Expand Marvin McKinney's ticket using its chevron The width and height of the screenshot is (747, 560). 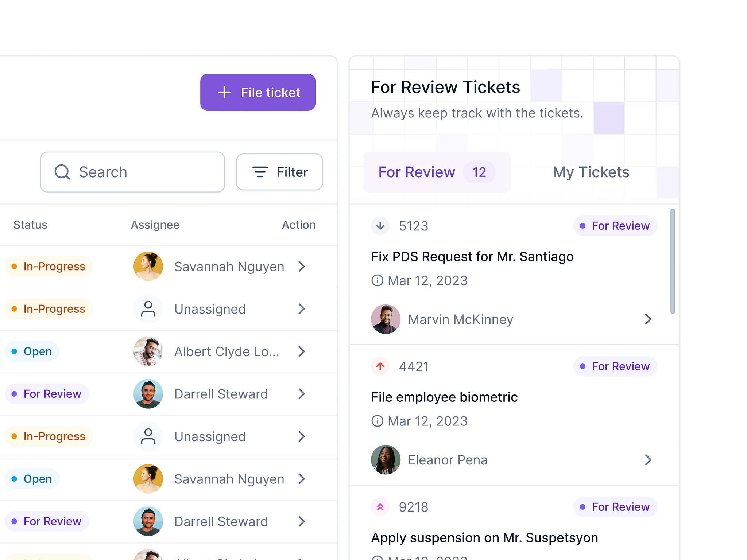pos(649,319)
